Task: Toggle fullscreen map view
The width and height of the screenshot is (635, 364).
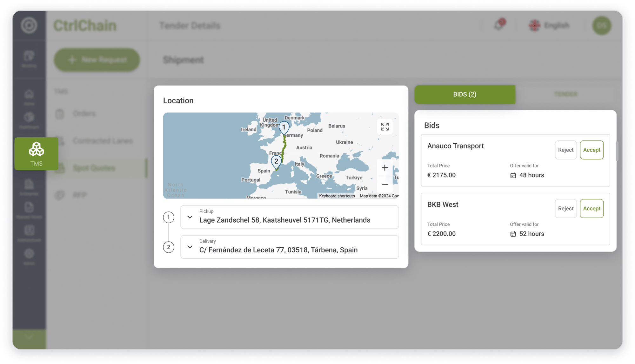Action: 384,127
